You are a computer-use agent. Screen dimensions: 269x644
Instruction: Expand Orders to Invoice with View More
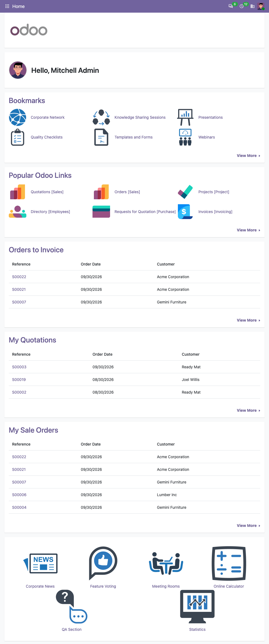click(248, 320)
